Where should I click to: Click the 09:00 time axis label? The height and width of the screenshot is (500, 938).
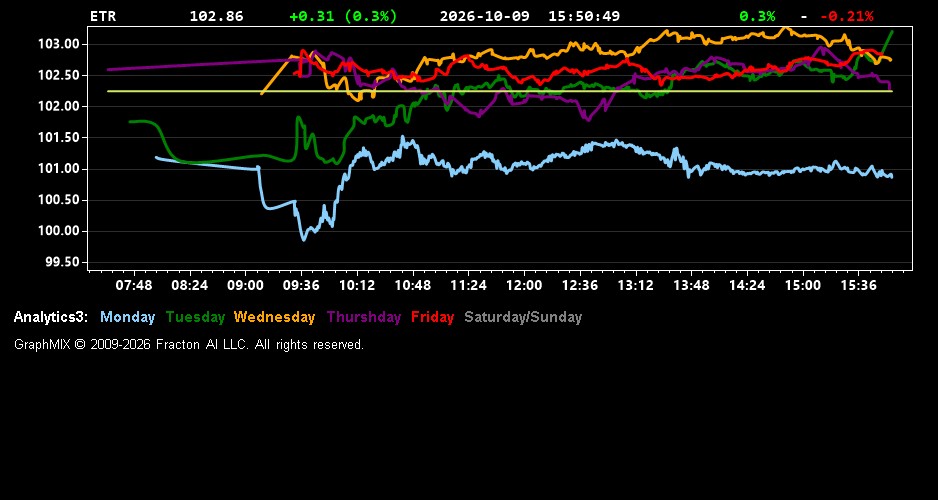click(x=245, y=285)
